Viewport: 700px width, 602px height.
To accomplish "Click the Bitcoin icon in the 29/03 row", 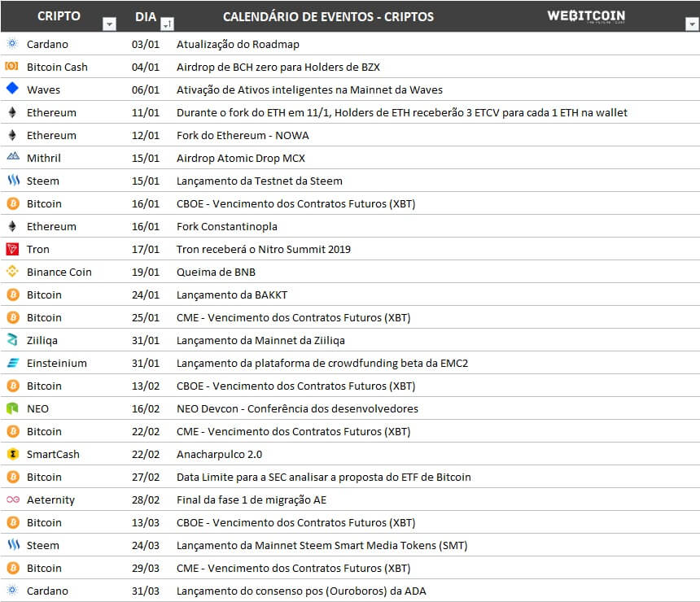I will 13,568.
